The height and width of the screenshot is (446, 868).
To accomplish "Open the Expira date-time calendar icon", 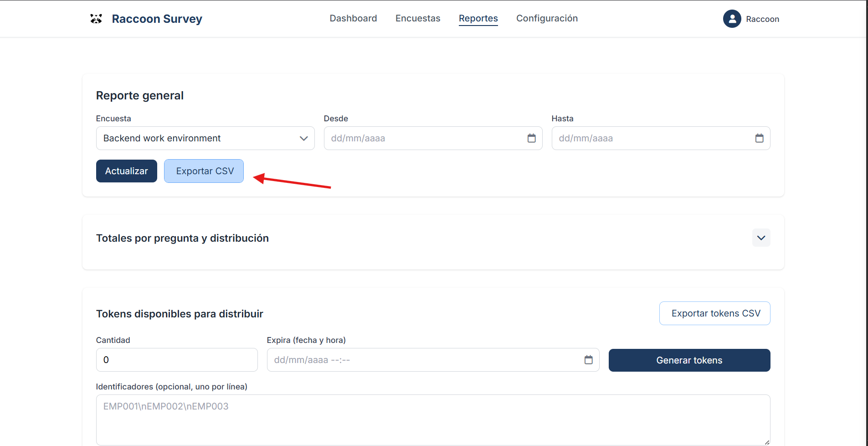I will (x=588, y=360).
